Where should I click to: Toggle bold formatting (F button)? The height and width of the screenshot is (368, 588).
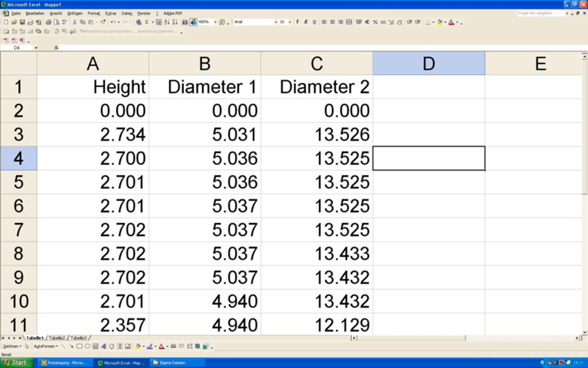point(298,22)
